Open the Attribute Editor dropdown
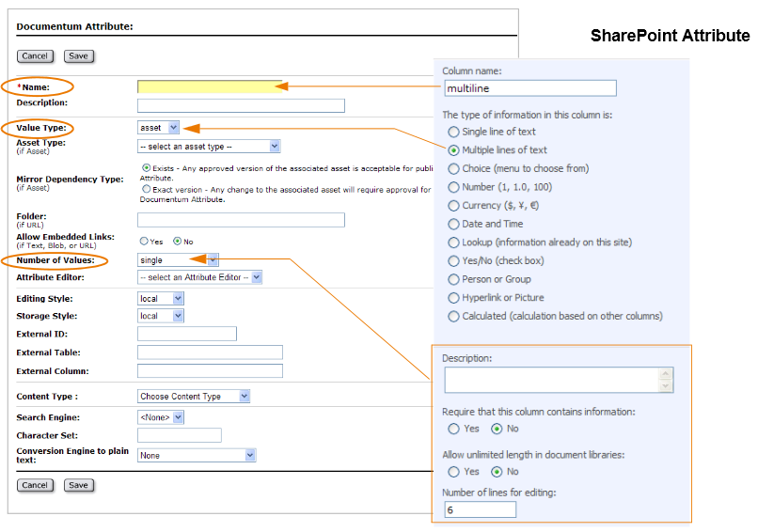This screenshot has width=758, height=532. click(199, 277)
